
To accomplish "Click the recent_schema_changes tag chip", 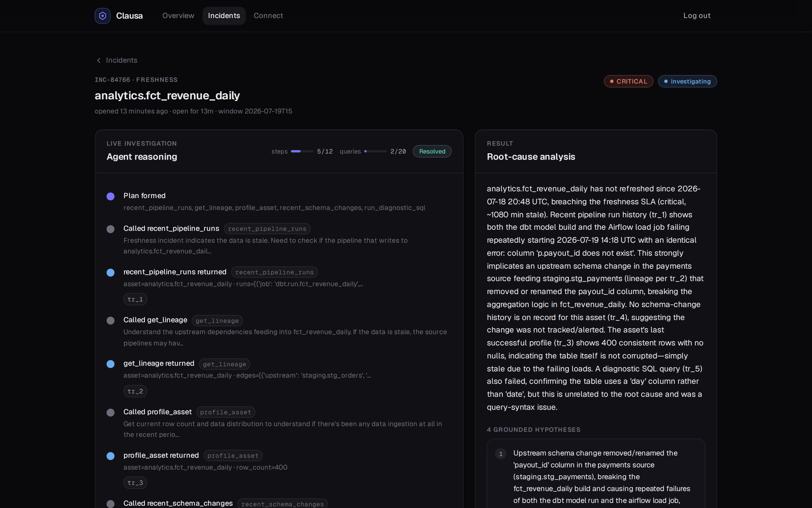I will coord(283,504).
